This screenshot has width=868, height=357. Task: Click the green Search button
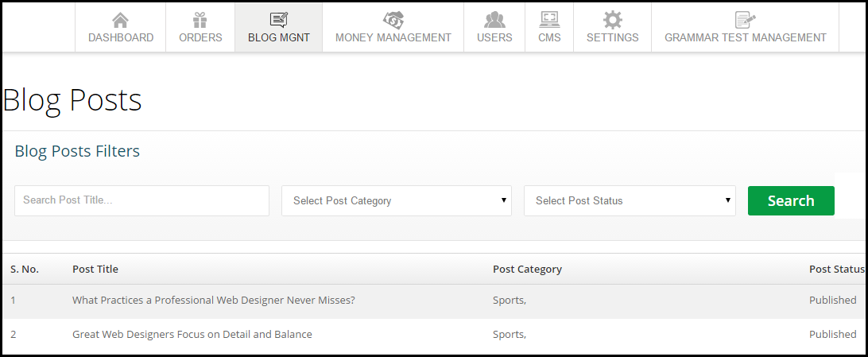coord(790,200)
